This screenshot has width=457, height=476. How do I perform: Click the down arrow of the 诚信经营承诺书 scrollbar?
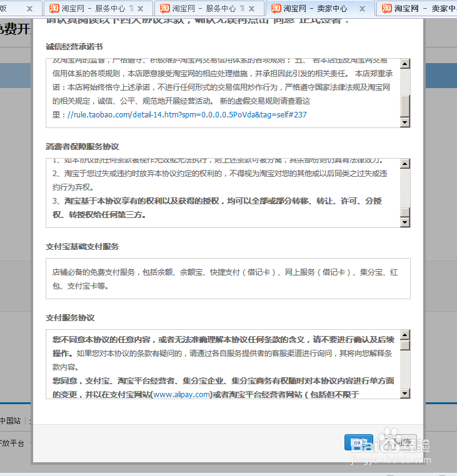tap(405, 122)
